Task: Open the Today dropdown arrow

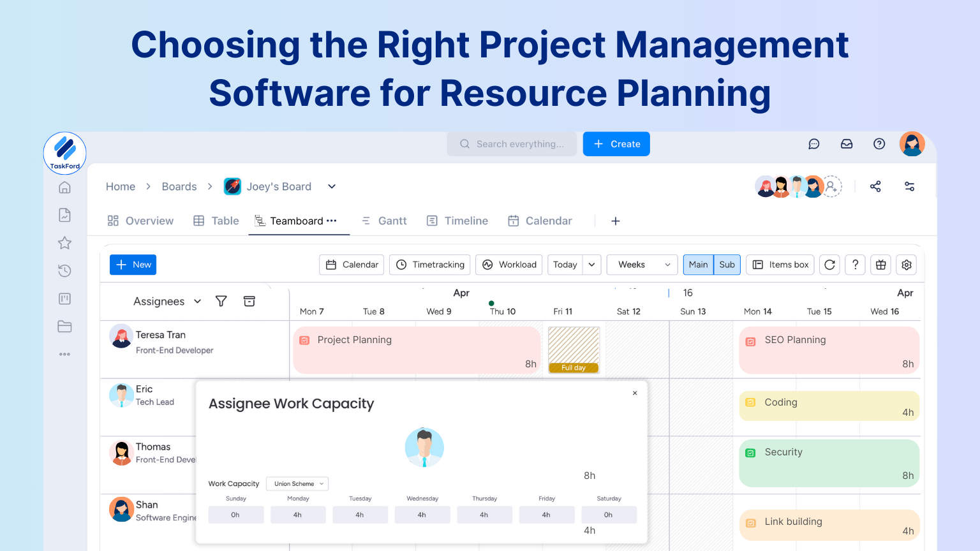Action: tap(592, 265)
